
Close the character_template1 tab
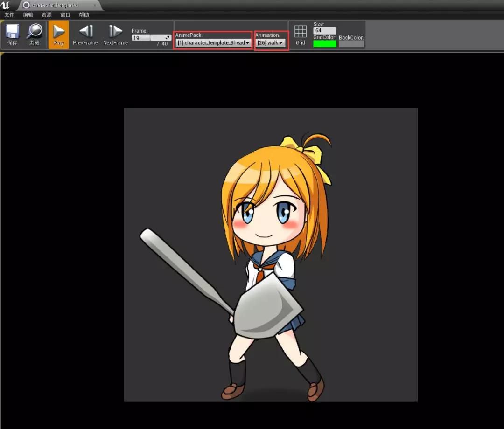[x=94, y=5]
